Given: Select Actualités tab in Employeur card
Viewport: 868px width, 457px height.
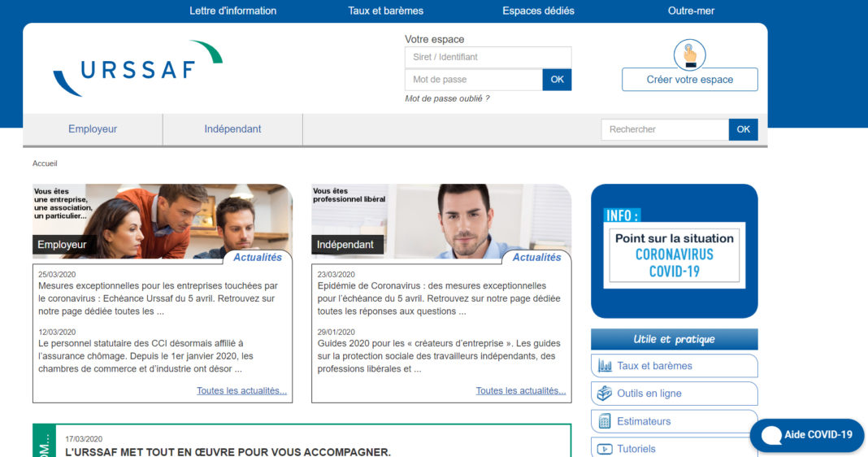Looking at the screenshot, I should [258, 258].
